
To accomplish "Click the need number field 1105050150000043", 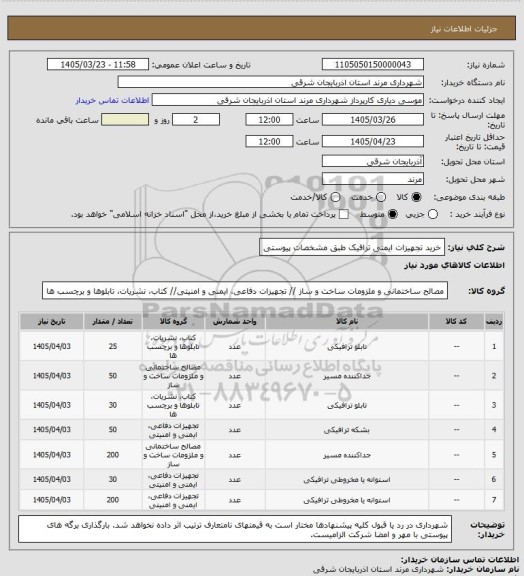I will tap(373, 64).
